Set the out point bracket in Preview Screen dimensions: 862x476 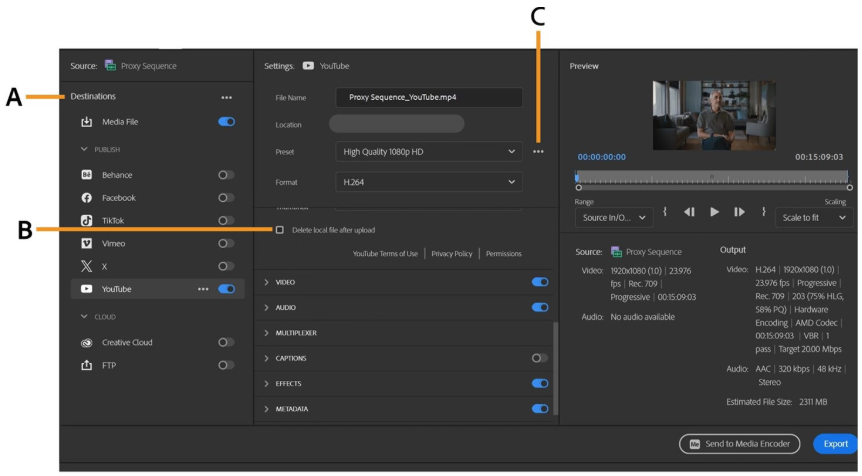click(764, 212)
